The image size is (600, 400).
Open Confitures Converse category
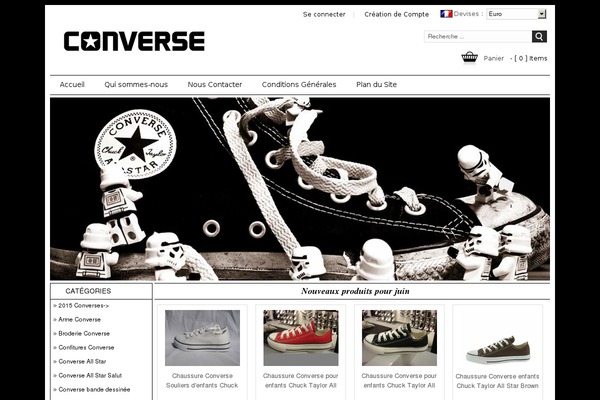point(84,348)
